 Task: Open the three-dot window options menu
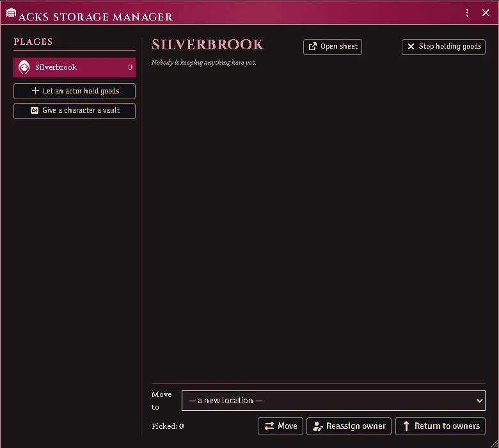click(x=467, y=13)
